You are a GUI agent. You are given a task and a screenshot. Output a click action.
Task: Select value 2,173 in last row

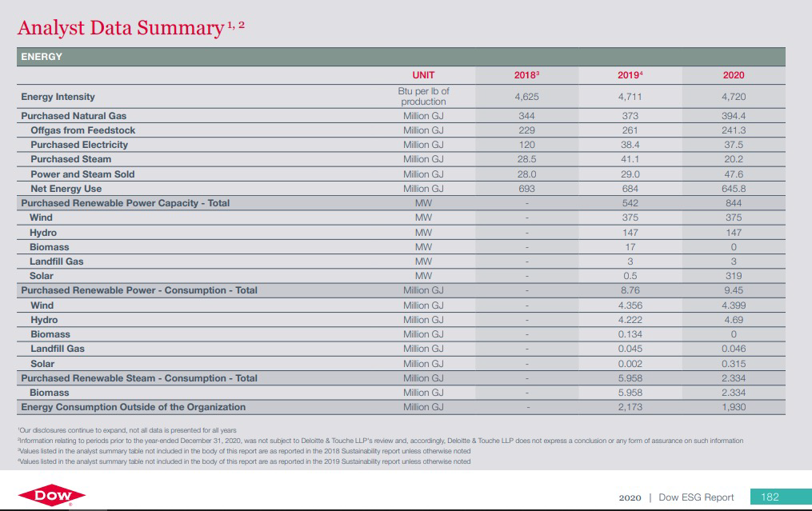coord(630,408)
